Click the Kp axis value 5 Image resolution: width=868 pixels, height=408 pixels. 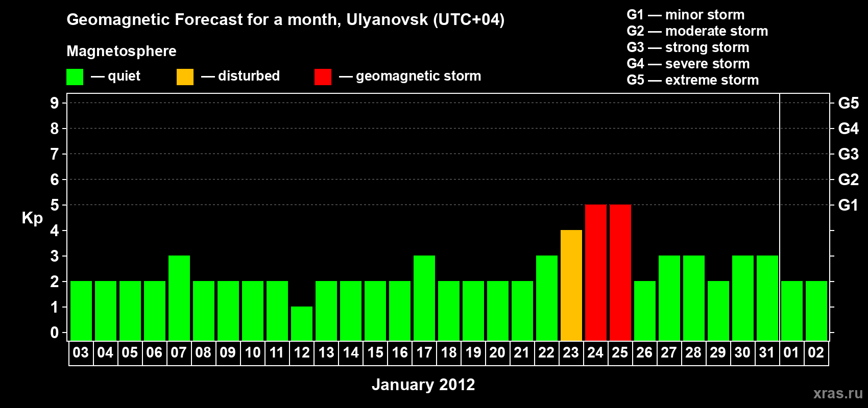click(55, 205)
